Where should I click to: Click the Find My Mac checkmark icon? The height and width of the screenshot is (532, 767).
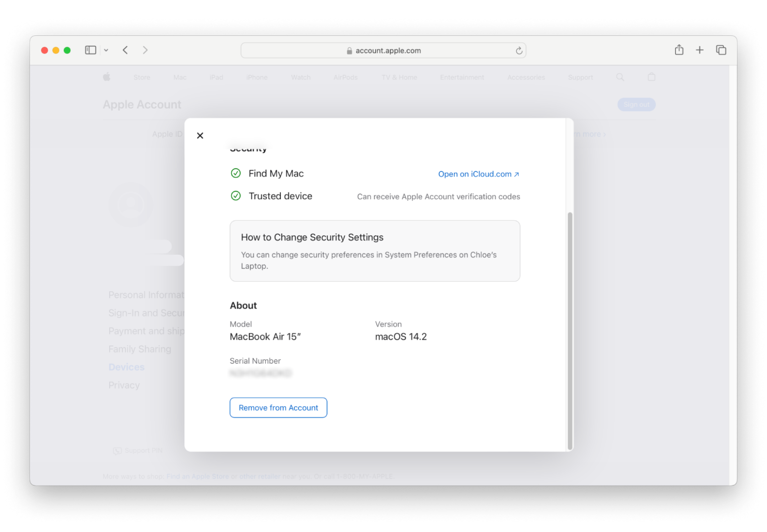pyautogui.click(x=236, y=173)
